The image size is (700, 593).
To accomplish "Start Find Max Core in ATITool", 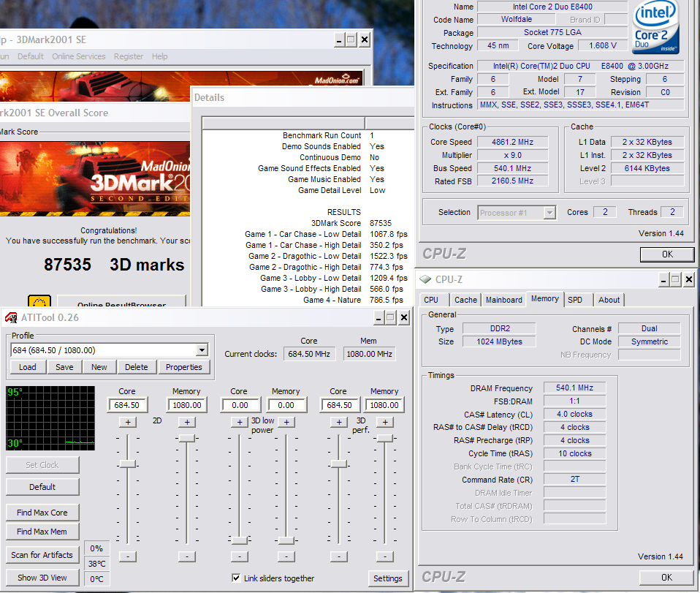I will coord(42,513).
